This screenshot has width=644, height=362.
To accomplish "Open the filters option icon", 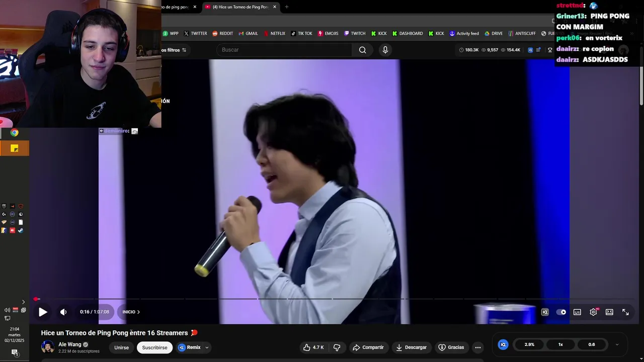I will coord(184,50).
